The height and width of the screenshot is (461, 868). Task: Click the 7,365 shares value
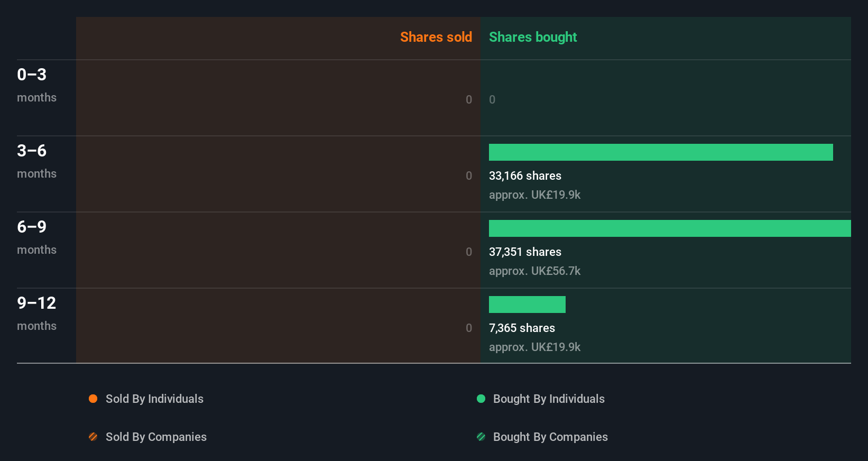click(x=522, y=328)
